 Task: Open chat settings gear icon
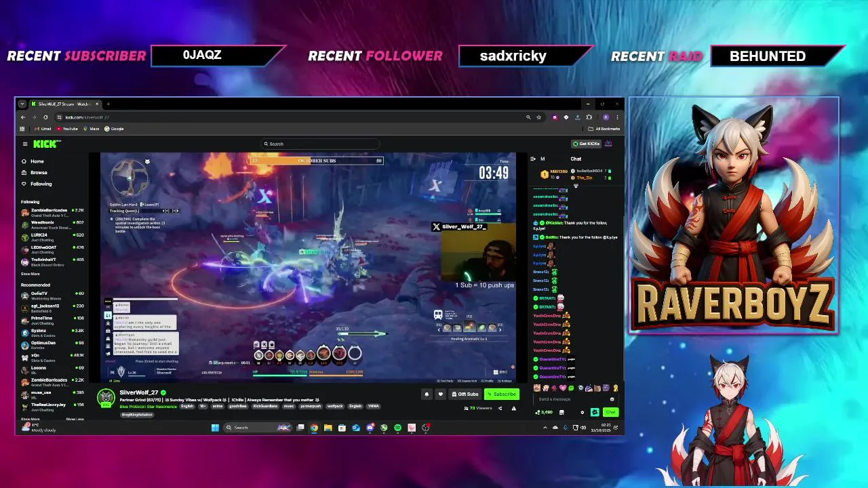(582, 412)
